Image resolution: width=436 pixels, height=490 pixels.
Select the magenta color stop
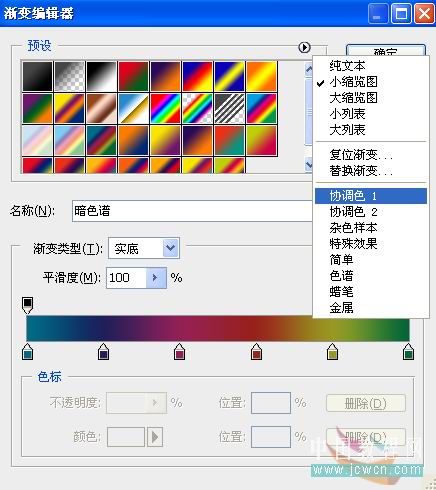click(180, 352)
